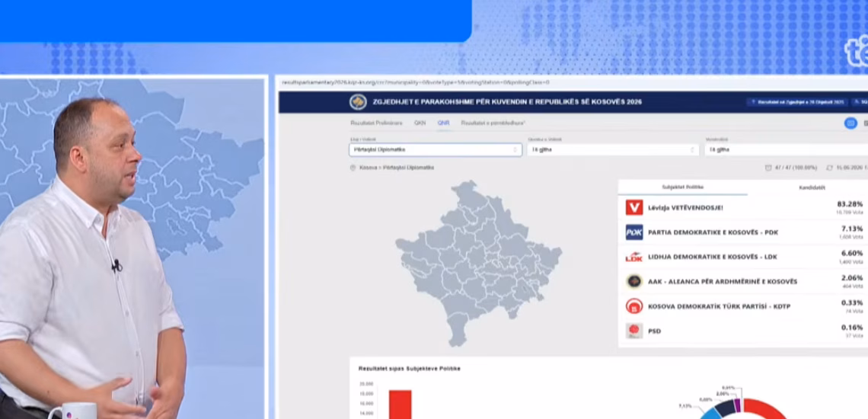
Task: Switch to the QKN tab
Action: coord(420,123)
